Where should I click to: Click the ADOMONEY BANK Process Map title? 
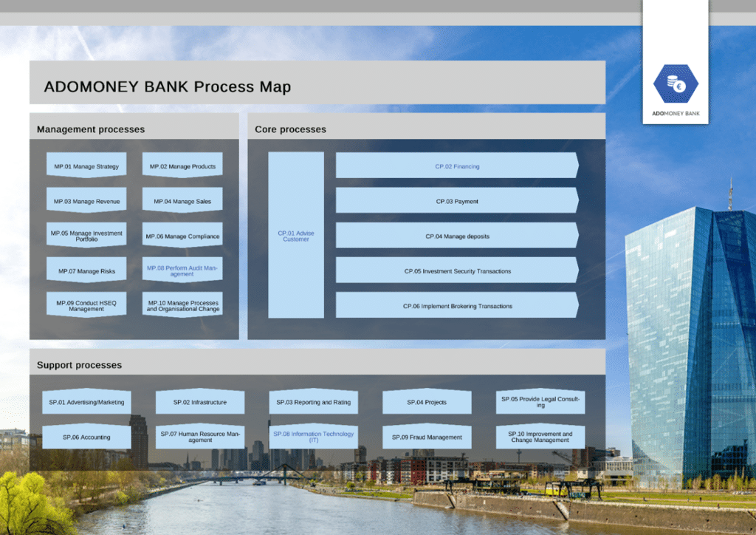pyautogui.click(x=168, y=86)
